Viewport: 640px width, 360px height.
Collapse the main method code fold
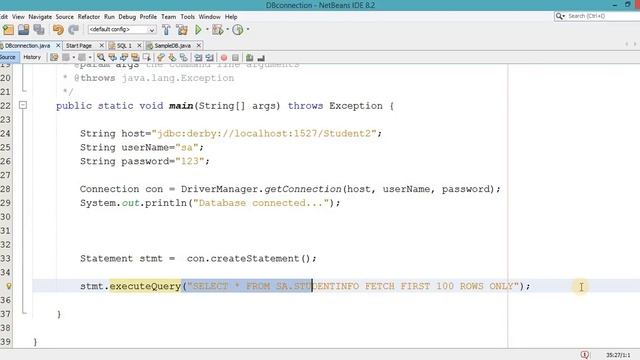(x=23, y=106)
